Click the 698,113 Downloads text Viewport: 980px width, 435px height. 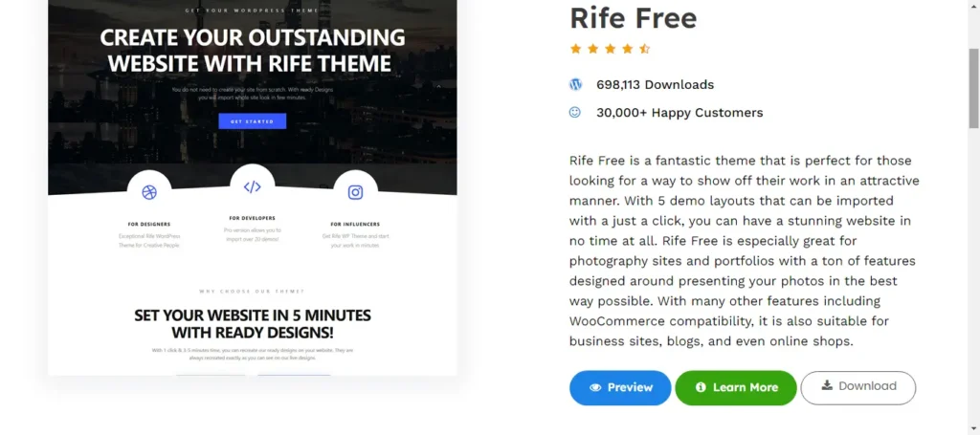coord(655,85)
